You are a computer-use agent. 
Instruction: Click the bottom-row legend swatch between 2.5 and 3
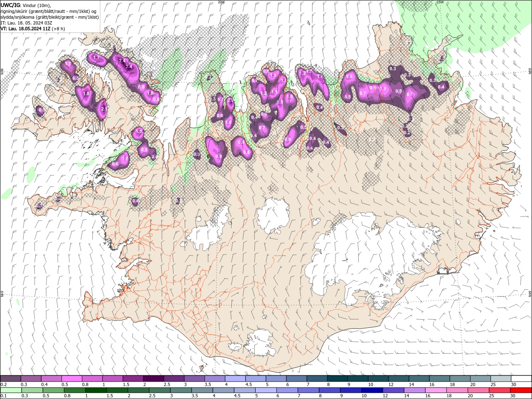click(160, 390)
